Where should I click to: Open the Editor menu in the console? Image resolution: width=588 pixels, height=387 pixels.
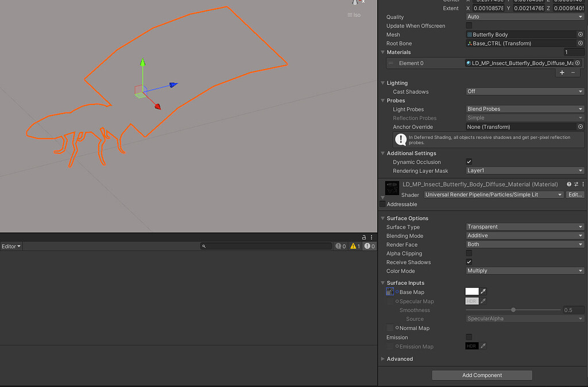coord(11,246)
